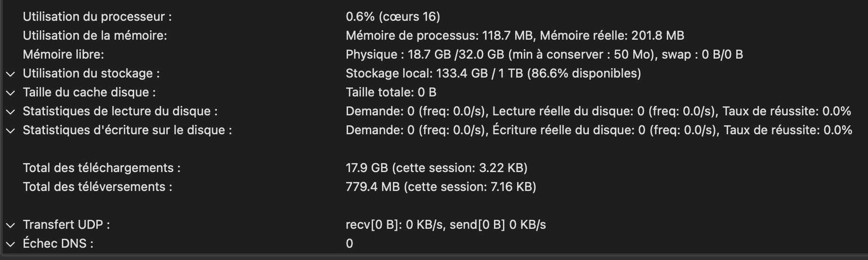The height and width of the screenshot is (260, 868).
Task: Click the Utilisation du processeur label
Action: coord(97,17)
